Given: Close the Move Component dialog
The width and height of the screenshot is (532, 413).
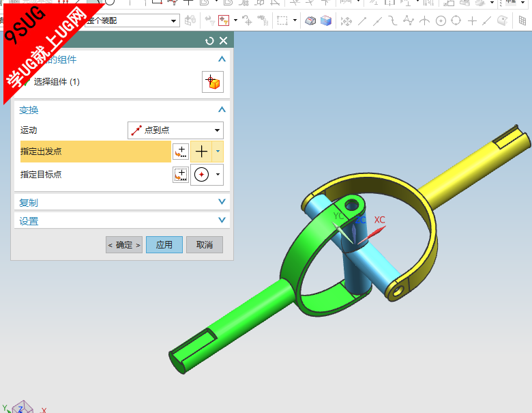Looking at the screenshot, I should coord(223,41).
